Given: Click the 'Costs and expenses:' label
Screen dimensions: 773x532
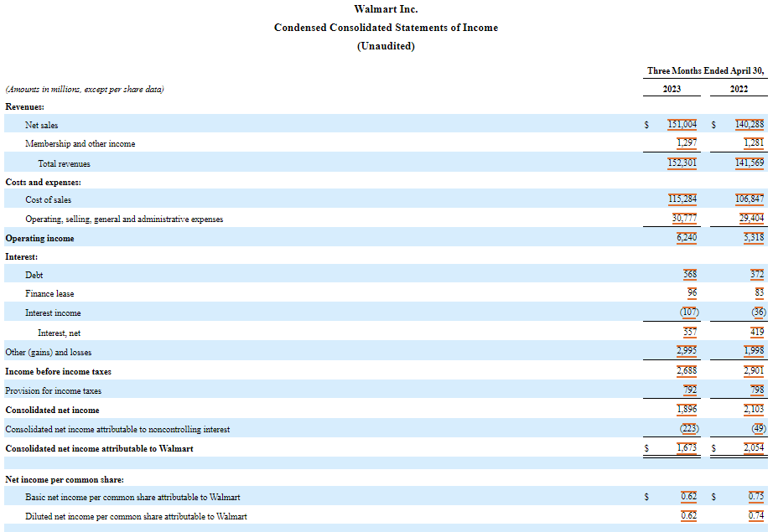Looking at the screenshot, I should pyautogui.click(x=44, y=183).
